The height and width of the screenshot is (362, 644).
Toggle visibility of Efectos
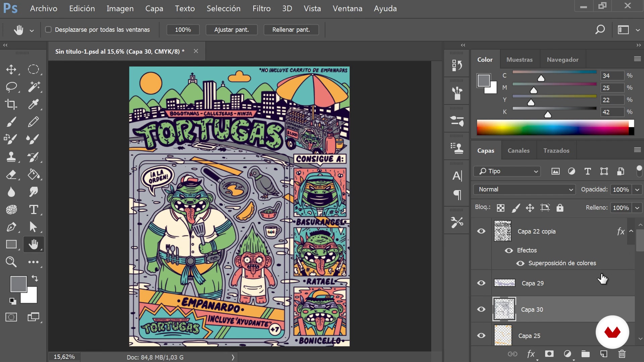509,250
